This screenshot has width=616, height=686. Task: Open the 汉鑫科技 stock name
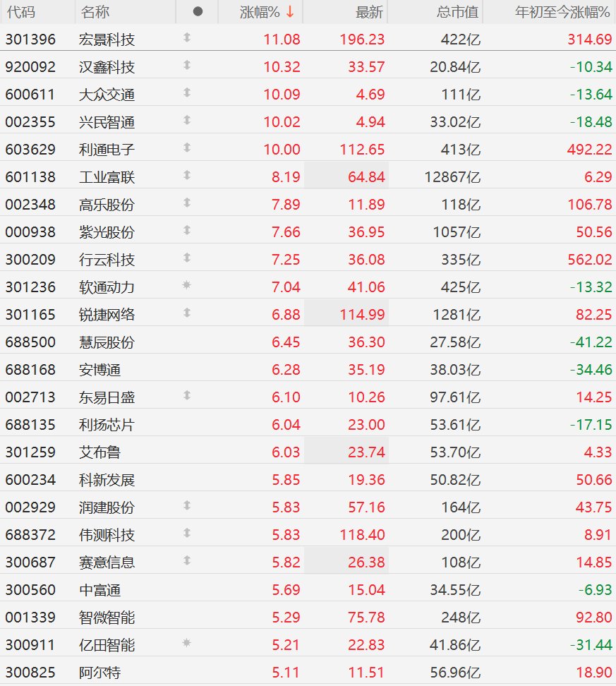click(x=107, y=67)
